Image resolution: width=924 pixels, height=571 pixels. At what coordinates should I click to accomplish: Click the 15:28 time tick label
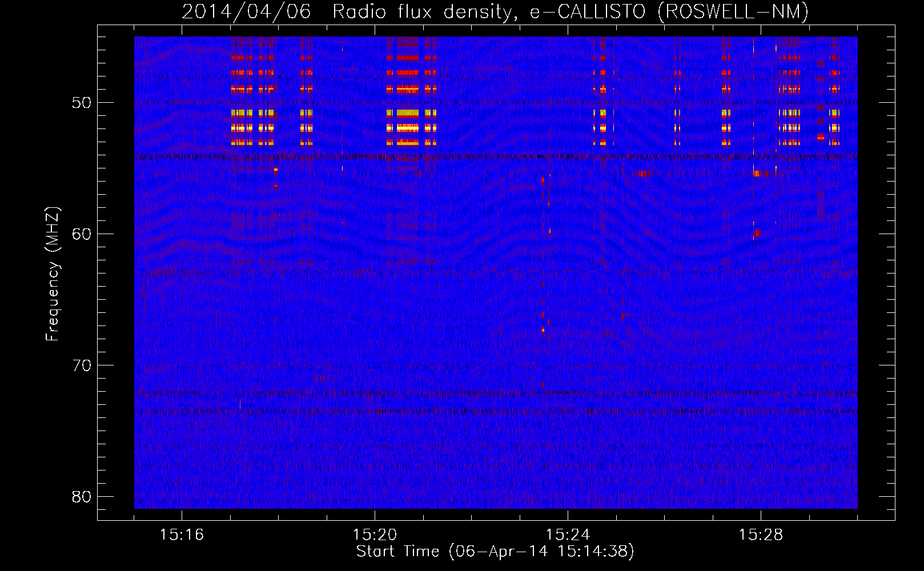pyautogui.click(x=761, y=534)
